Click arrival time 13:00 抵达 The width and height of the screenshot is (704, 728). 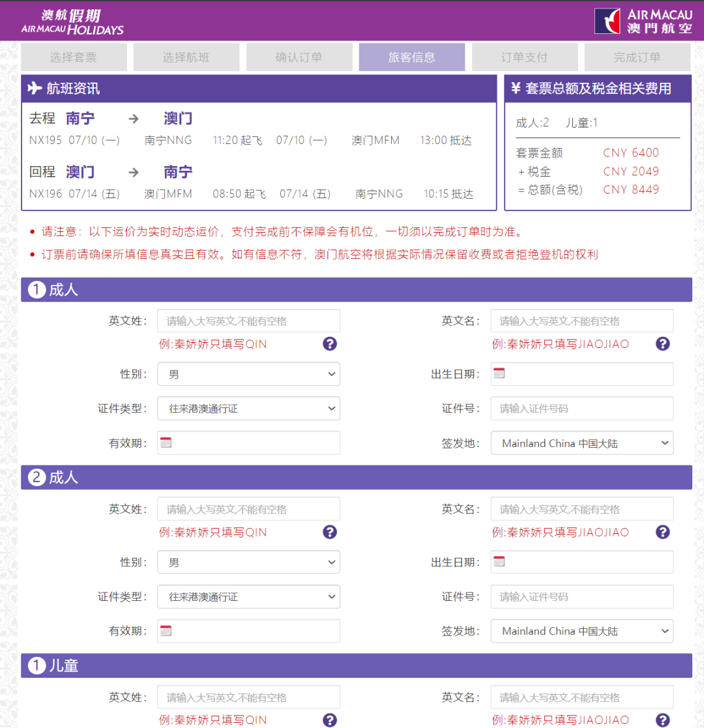point(446,140)
